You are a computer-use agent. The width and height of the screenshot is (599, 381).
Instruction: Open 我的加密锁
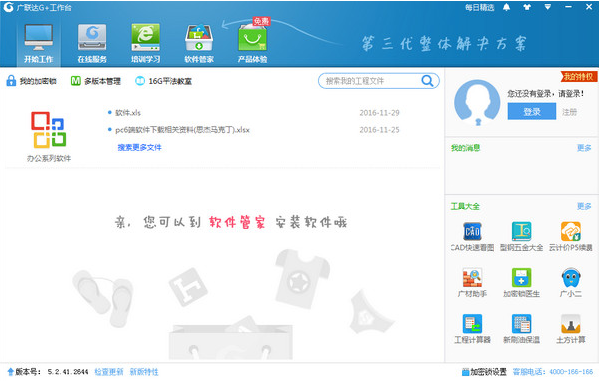pyautogui.click(x=31, y=81)
